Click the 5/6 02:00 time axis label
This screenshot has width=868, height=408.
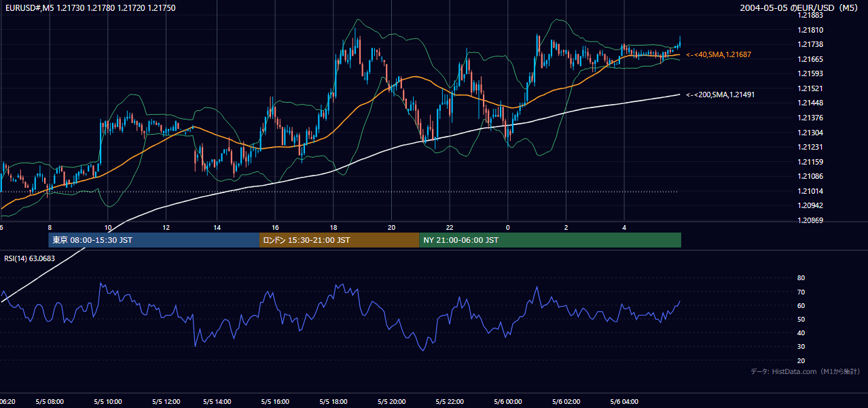[567, 402]
